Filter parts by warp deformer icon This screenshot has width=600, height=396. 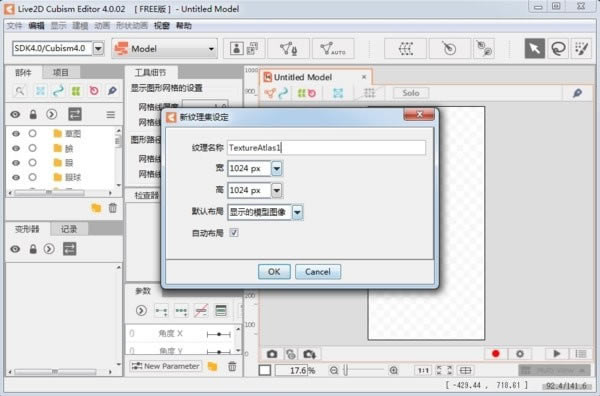point(40,91)
